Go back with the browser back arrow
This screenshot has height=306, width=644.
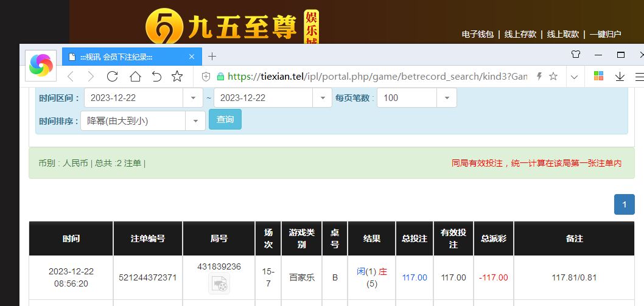pos(70,77)
